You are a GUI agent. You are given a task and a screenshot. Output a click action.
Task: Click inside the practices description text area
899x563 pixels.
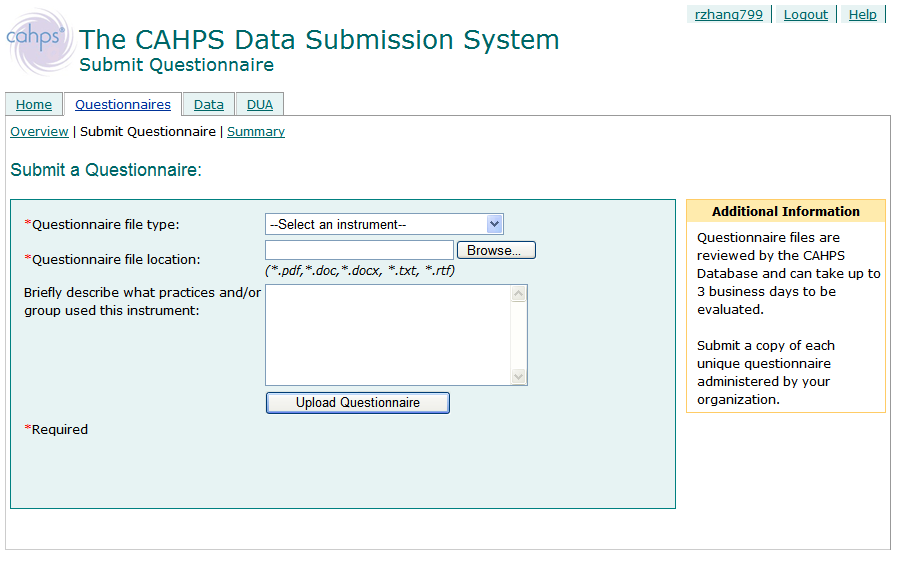(388, 335)
